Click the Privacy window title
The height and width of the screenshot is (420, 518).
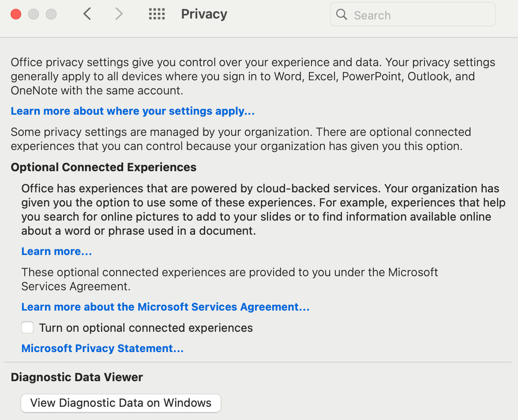pos(204,14)
